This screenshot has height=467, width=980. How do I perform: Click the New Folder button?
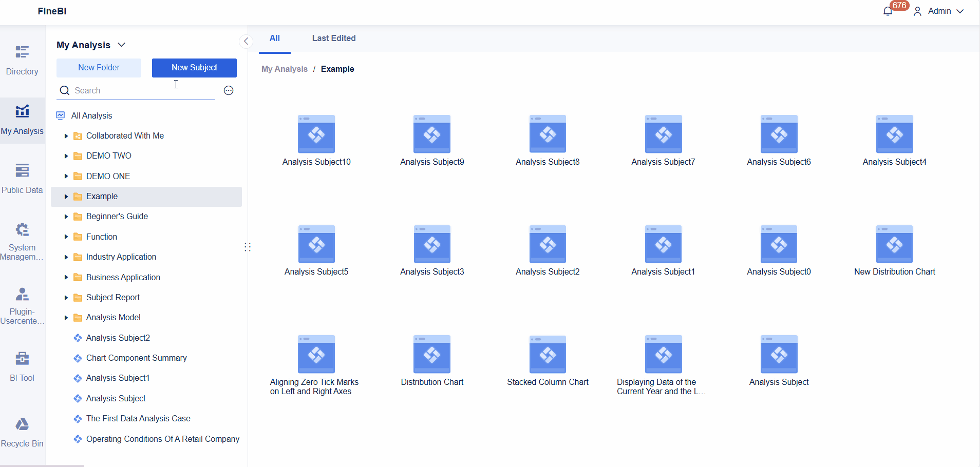(x=98, y=67)
